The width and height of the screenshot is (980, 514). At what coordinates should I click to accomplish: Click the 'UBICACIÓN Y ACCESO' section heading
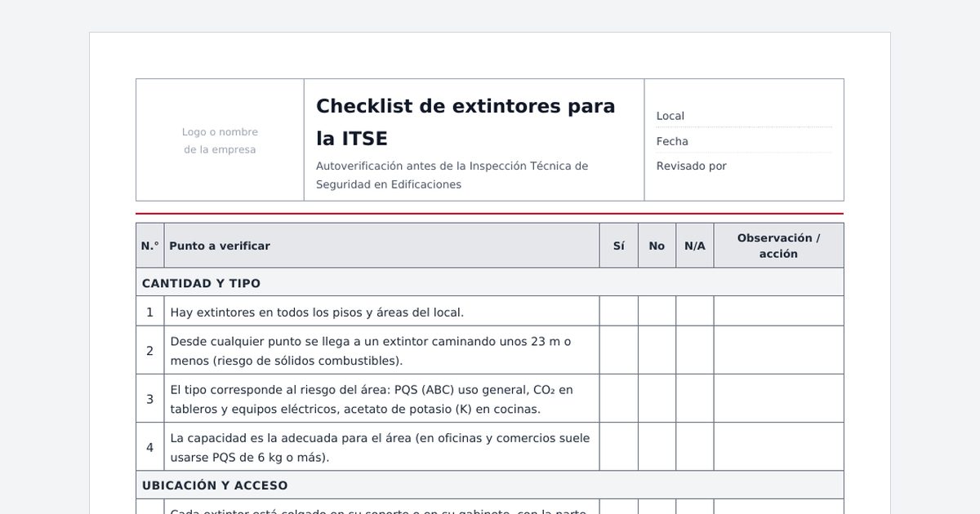click(490, 485)
